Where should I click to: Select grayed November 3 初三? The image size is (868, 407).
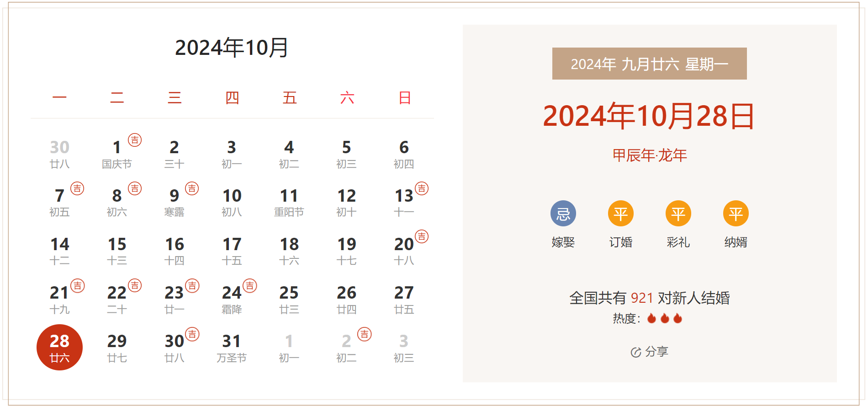coord(404,348)
